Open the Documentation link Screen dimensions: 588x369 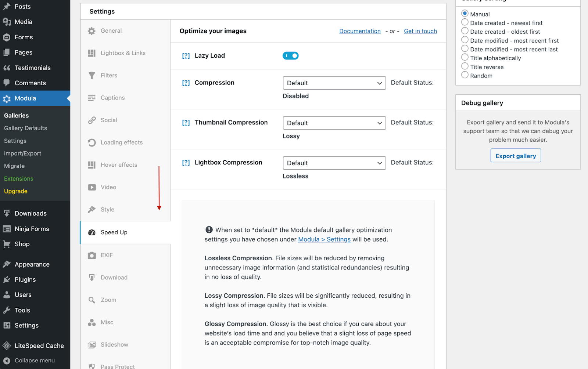[x=360, y=31]
